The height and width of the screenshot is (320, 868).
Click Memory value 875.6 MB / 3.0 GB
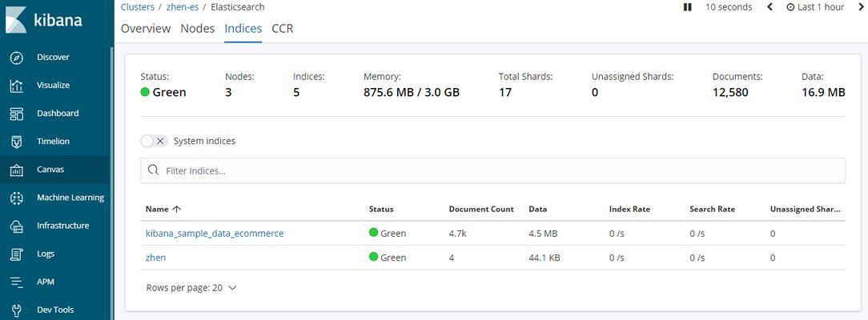(412, 92)
